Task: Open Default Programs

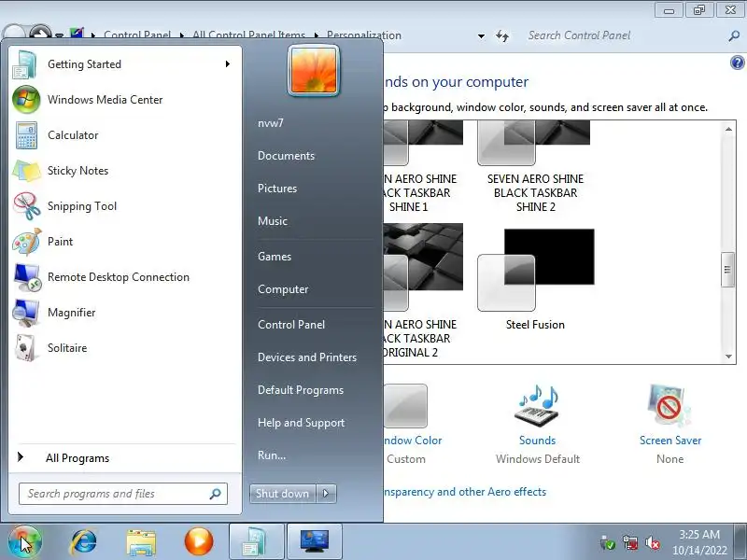Action: click(x=301, y=390)
